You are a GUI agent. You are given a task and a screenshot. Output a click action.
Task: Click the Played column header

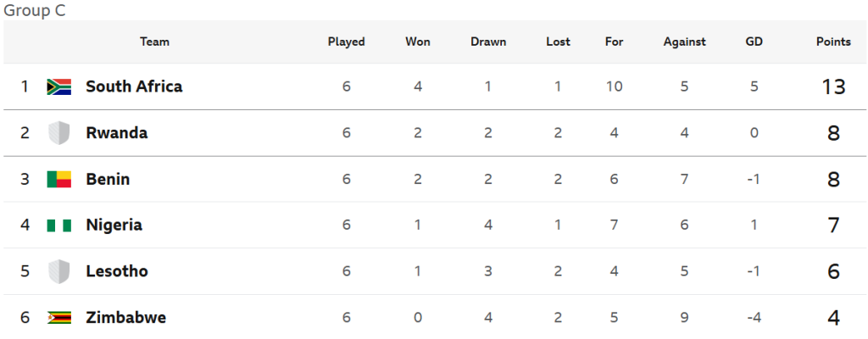coord(346,42)
